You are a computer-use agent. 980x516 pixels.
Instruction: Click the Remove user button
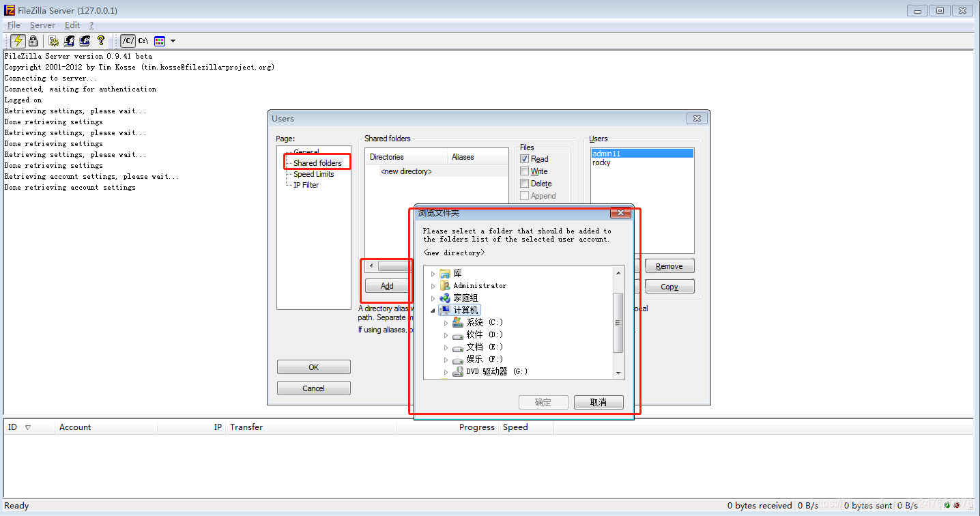(x=669, y=266)
